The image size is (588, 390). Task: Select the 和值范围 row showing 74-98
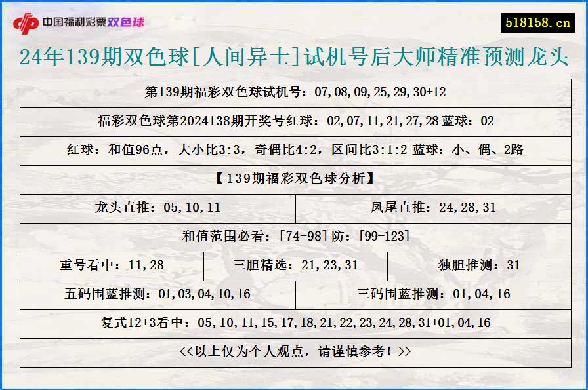click(x=294, y=236)
